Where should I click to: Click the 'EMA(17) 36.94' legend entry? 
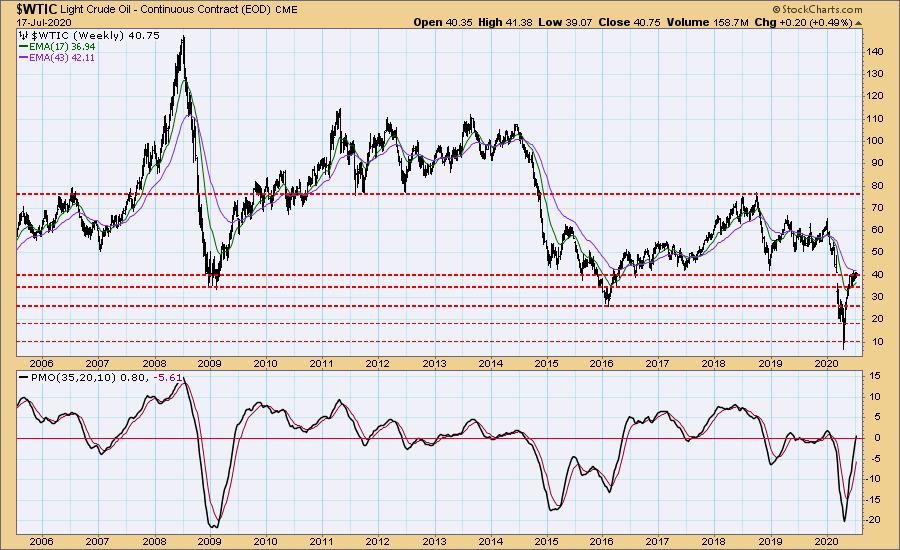pos(62,47)
